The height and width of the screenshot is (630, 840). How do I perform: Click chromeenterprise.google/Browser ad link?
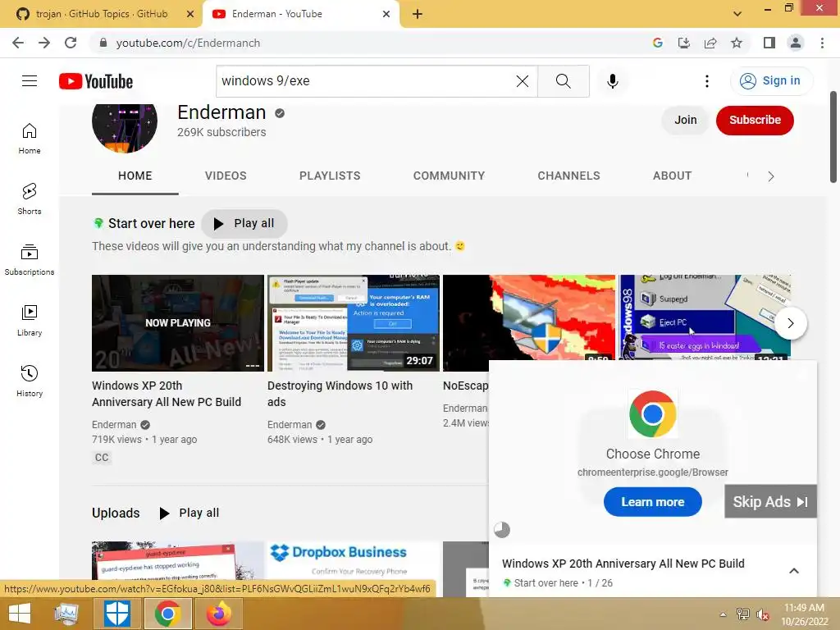652,472
